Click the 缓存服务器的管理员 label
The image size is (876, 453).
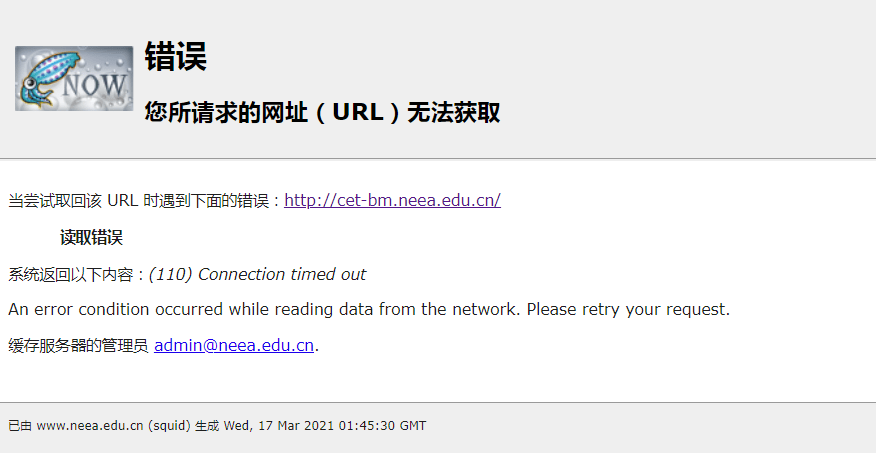[78, 346]
